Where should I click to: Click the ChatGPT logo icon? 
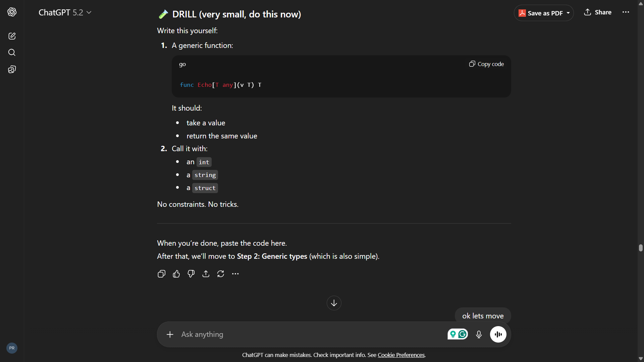pyautogui.click(x=12, y=12)
